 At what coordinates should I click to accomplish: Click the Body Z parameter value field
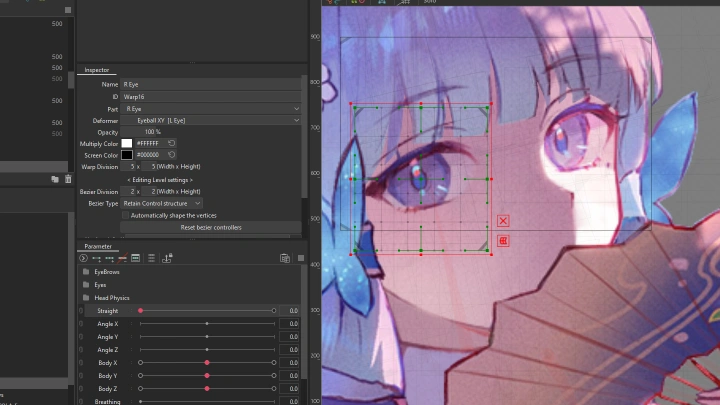290,388
